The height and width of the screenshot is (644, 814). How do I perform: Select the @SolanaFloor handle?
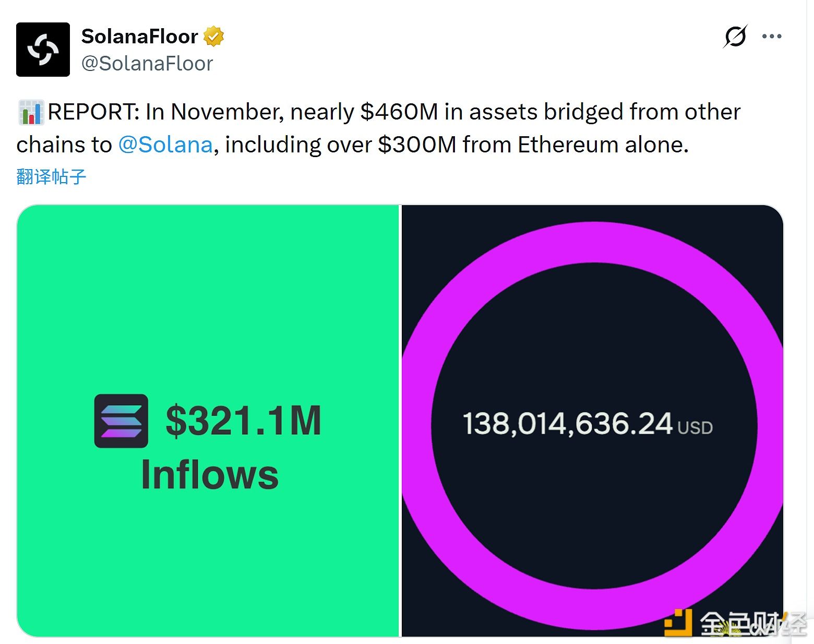point(147,63)
